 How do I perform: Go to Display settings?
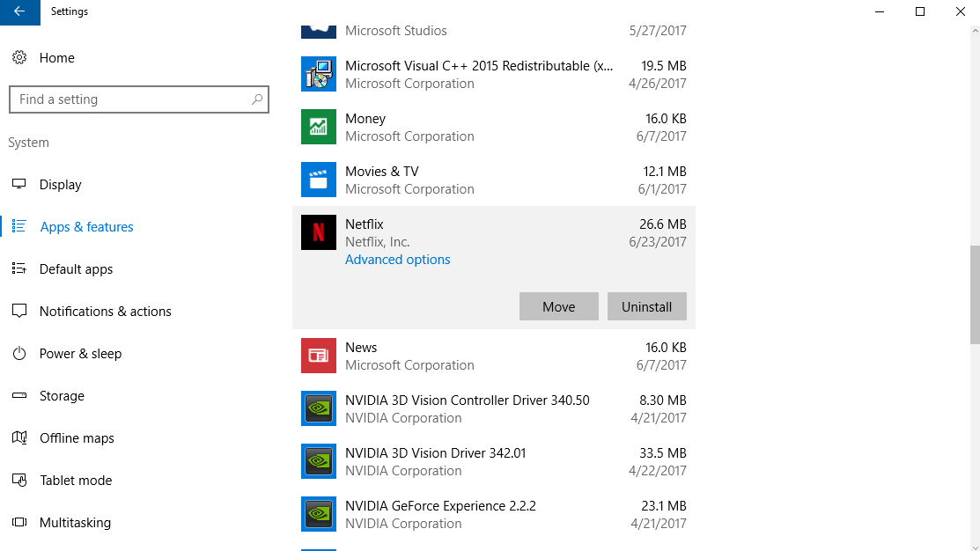60,184
